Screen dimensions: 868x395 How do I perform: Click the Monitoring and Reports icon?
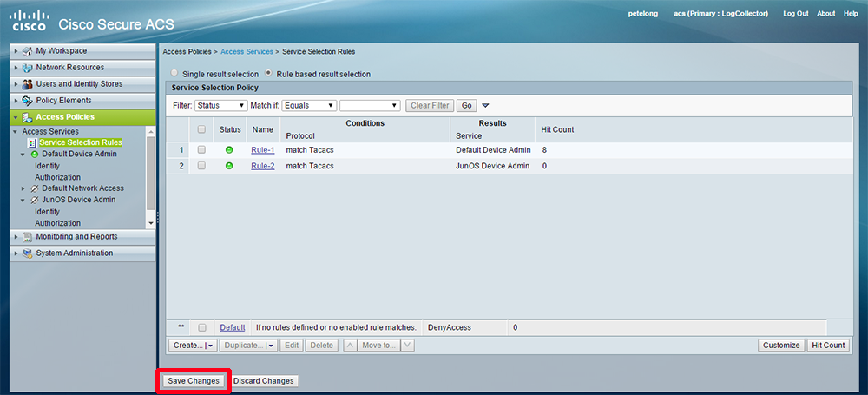28,236
